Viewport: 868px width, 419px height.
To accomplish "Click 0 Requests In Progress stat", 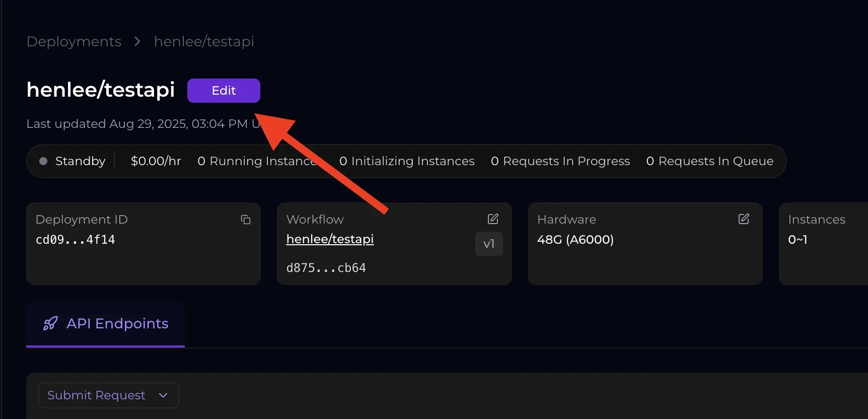I will coord(560,161).
